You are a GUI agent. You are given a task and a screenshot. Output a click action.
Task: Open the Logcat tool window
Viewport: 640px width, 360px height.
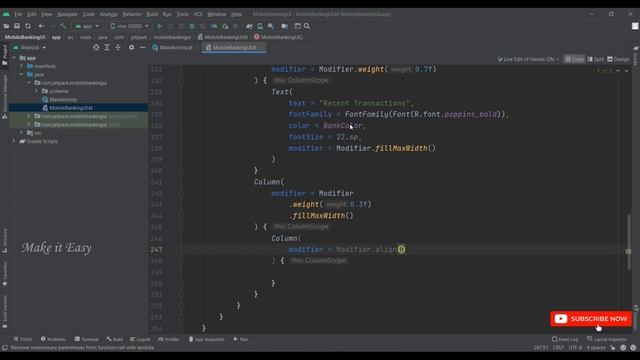click(140, 339)
